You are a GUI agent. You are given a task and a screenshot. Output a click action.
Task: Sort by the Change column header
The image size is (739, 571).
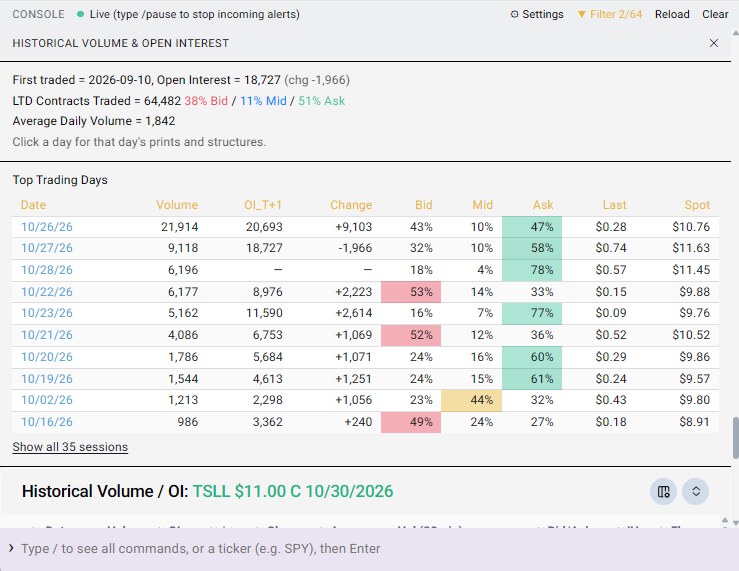351,205
